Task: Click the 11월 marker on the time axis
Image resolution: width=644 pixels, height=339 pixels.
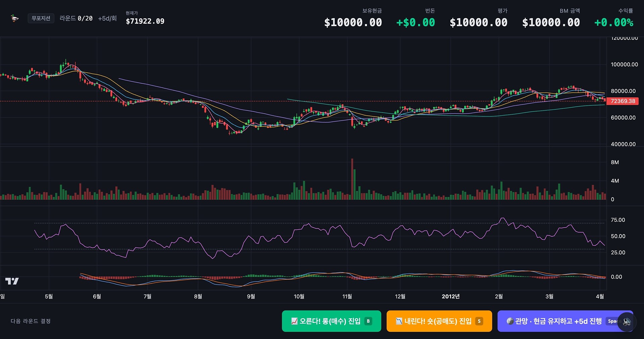Action: point(347,296)
